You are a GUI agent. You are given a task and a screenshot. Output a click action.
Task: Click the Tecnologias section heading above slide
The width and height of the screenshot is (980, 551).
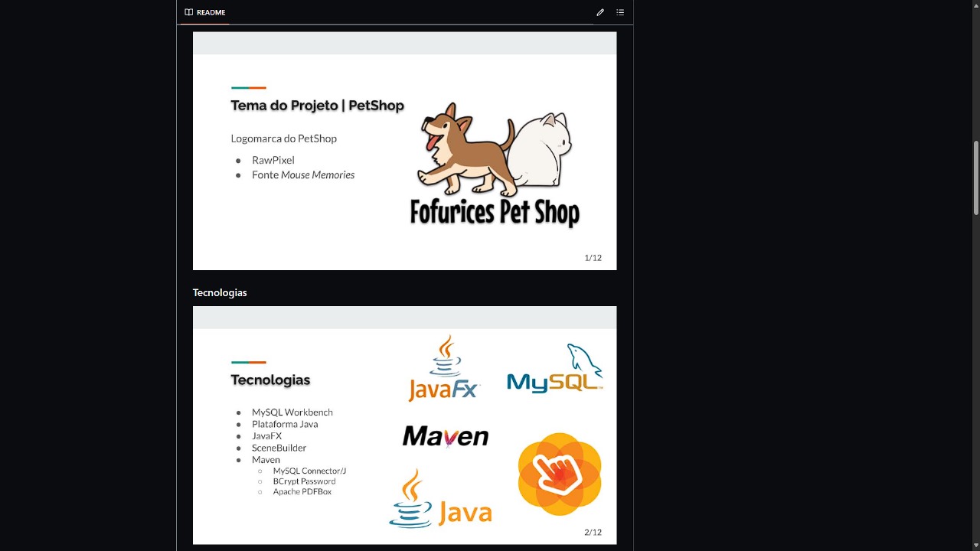click(x=220, y=292)
